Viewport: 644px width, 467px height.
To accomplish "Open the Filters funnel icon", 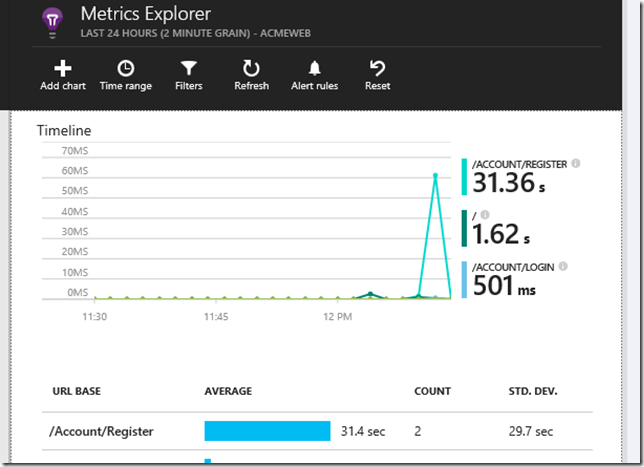I will (x=188, y=68).
